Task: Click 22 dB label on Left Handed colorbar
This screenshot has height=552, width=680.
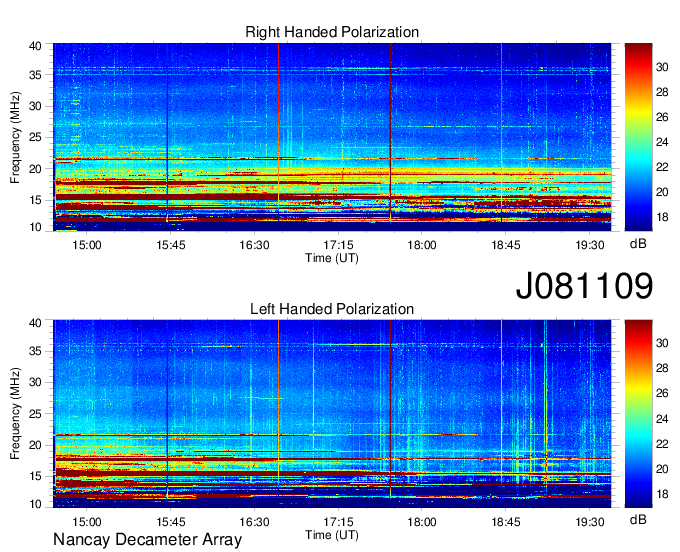Action: [662, 444]
